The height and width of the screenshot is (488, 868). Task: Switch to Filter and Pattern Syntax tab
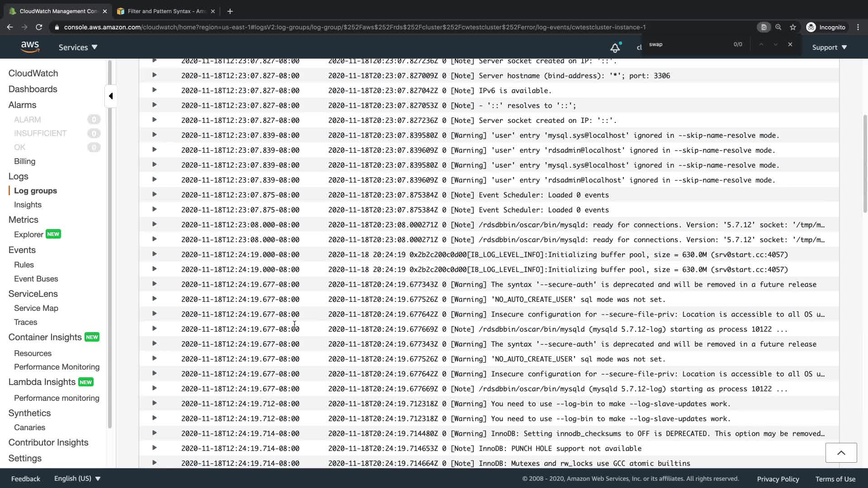pyautogui.click(x=165, y=11)
